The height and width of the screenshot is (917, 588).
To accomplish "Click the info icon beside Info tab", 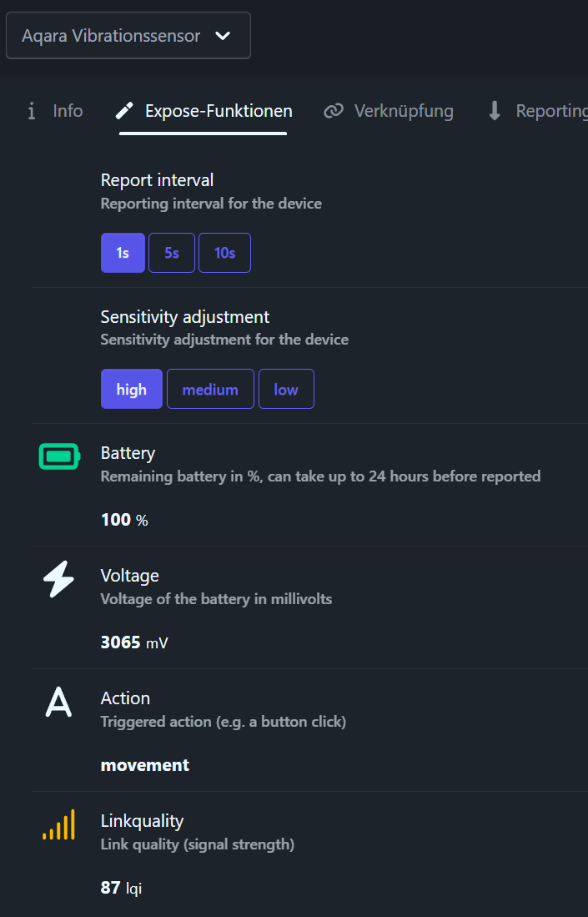I will (x=32, y=111).
